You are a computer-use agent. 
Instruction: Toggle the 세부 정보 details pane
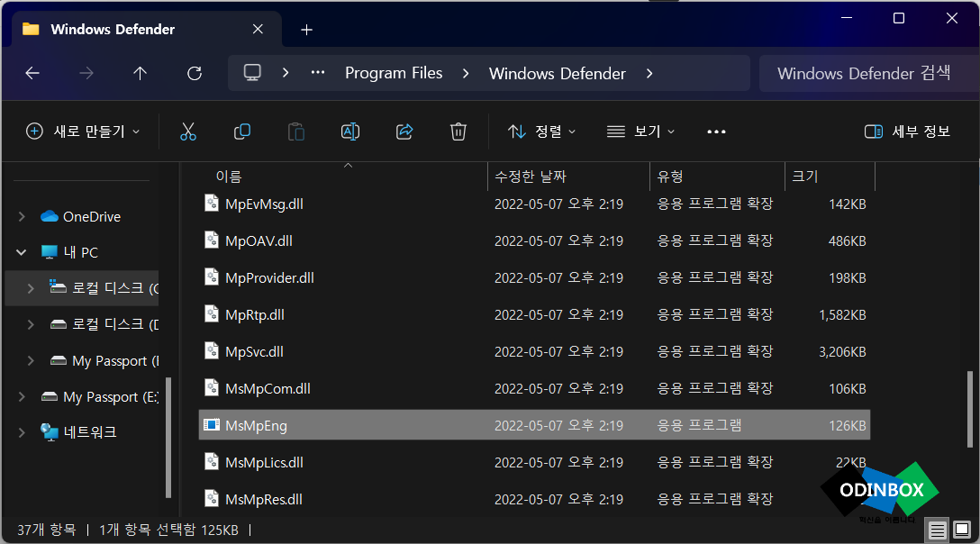point(907,131)
